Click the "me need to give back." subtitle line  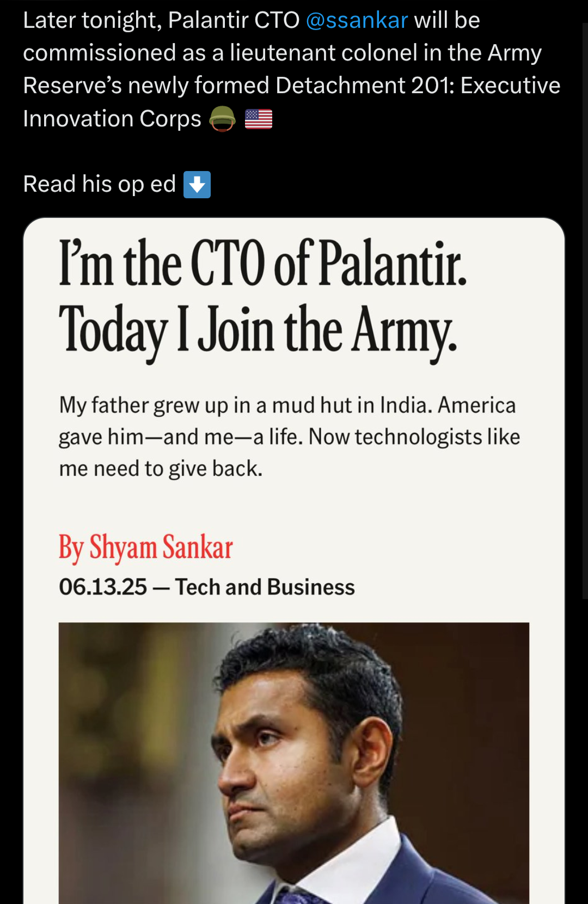161,468
